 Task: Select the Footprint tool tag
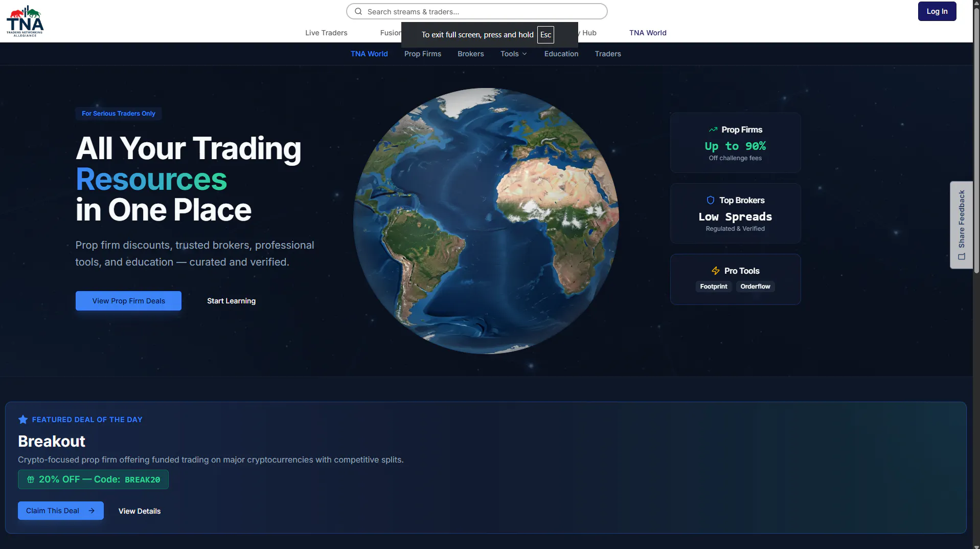(714, 287)
